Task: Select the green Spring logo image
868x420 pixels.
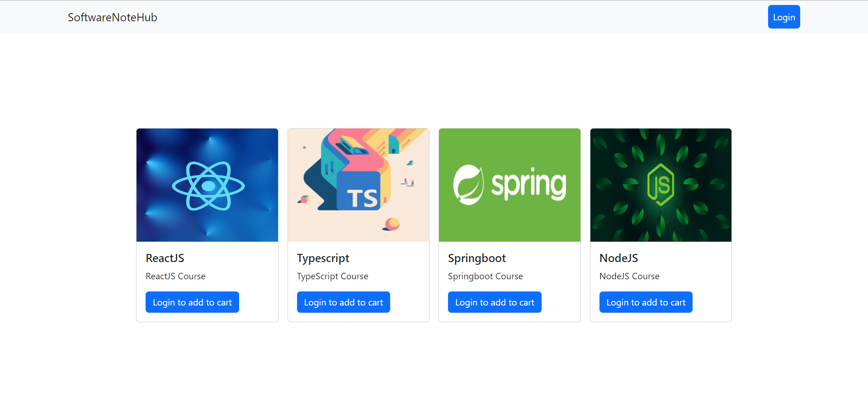Action: tap(509, 185)
